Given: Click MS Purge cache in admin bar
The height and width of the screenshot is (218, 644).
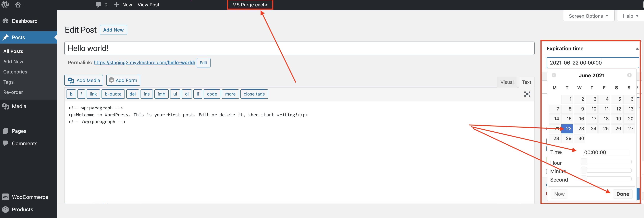Looking at the screenshot, I should (250, 5).
